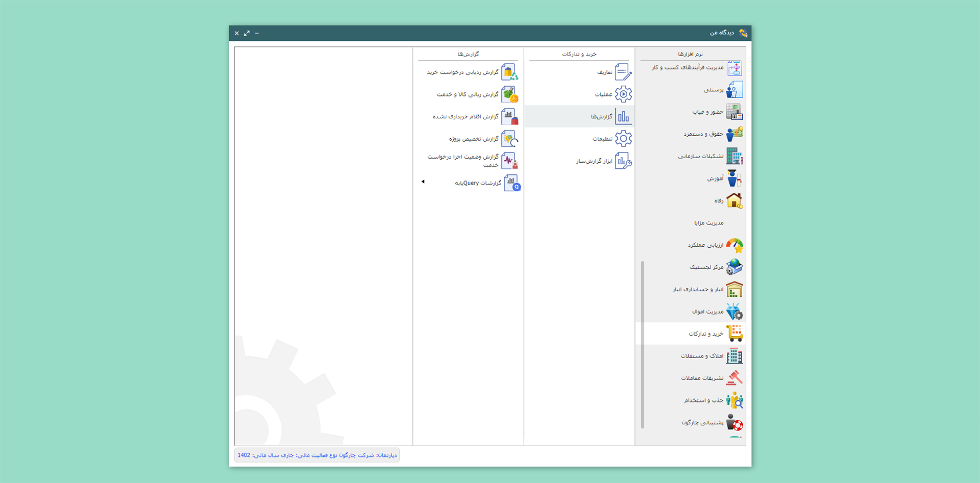Click the asset management (مدیریت اموال) diamond icon
Screen dimensions: 980x483
(x=734, y=312)
